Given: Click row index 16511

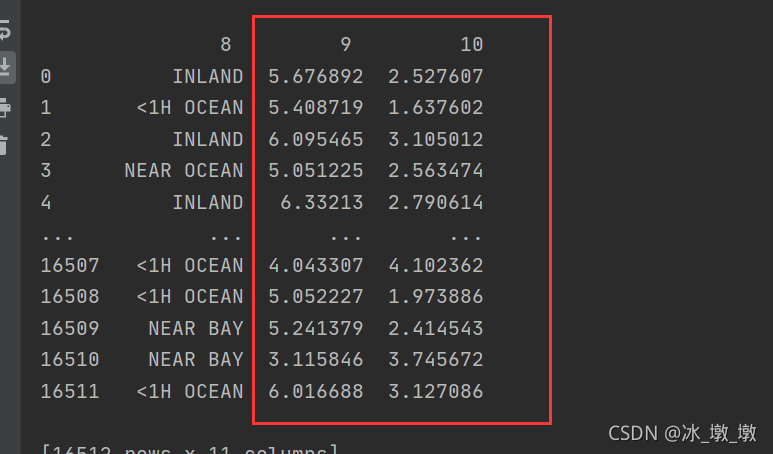Looking at the screenshot, I should click(70, 391).
